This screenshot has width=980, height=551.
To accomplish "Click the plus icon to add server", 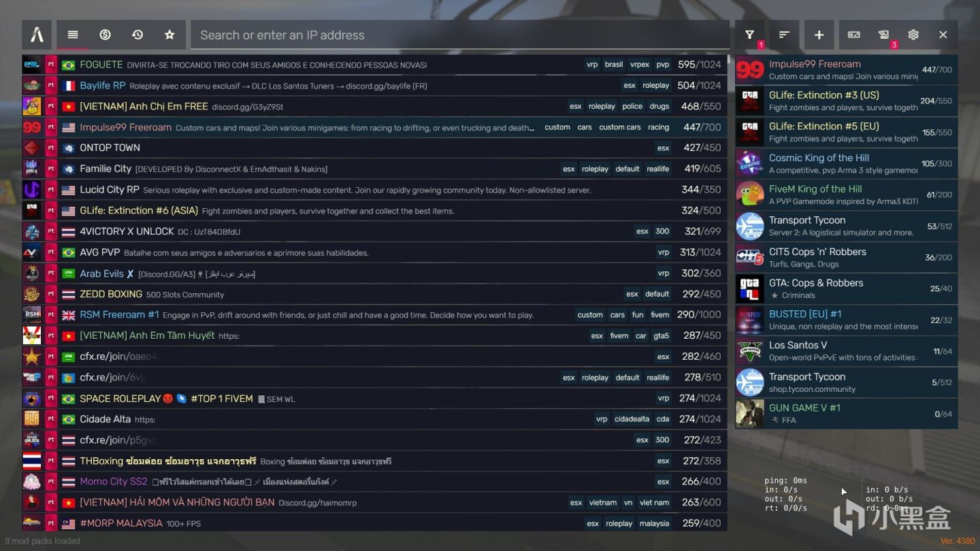I will click(x=819, y=35).
